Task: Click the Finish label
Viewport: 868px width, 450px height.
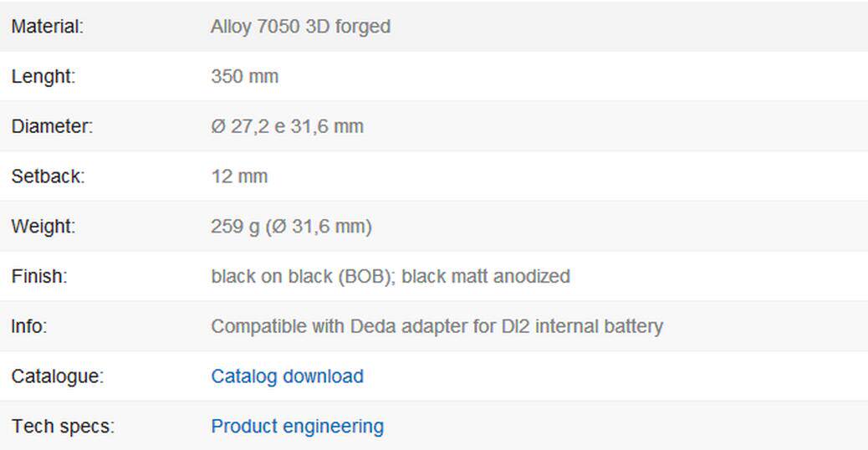Action: coord(39,277)
